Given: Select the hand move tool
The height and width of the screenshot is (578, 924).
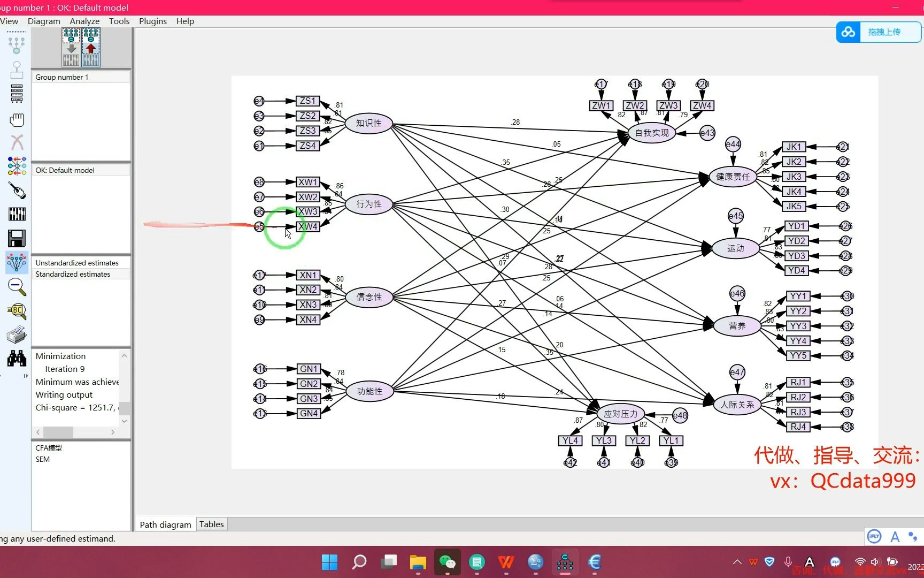Looking at the screenshot, I should (x=17, y=120).
